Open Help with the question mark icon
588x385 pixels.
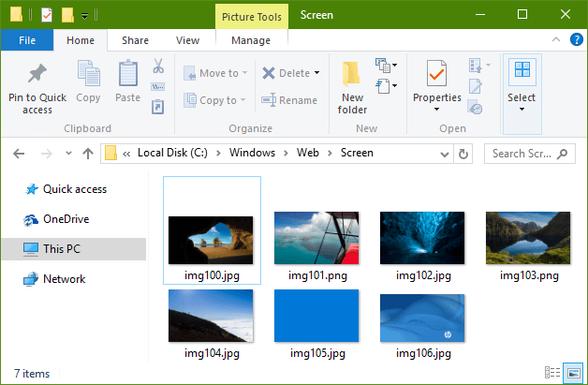pos(577,39)
